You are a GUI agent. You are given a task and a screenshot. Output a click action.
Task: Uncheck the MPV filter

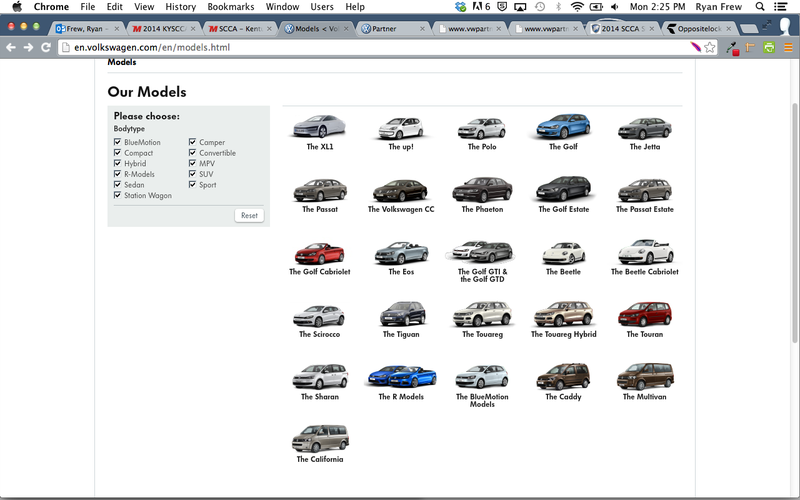[192, 163]
